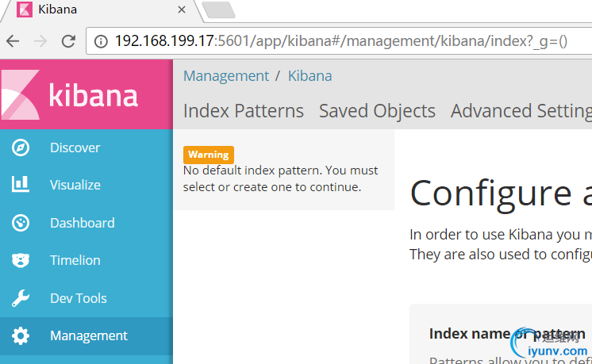Select the Dashboard label in sidebar
This screenshot has height=364, width=592.
tap(83, 223)
